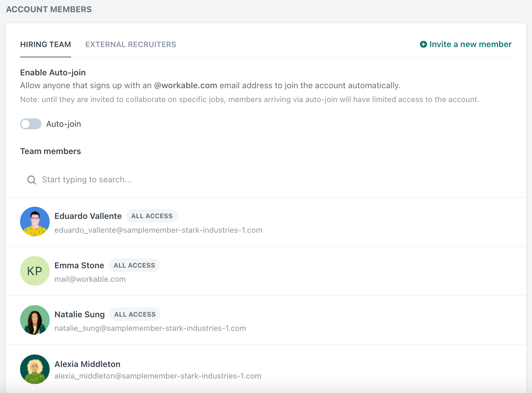
Task: Click Emma Stone's KP initials avatar
Action: tap(35, 271)
